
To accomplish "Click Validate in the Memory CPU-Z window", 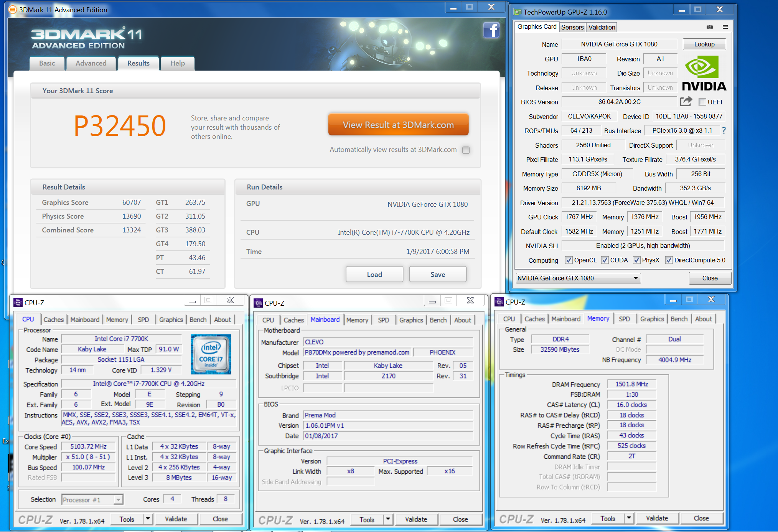I will pos(657,518).
